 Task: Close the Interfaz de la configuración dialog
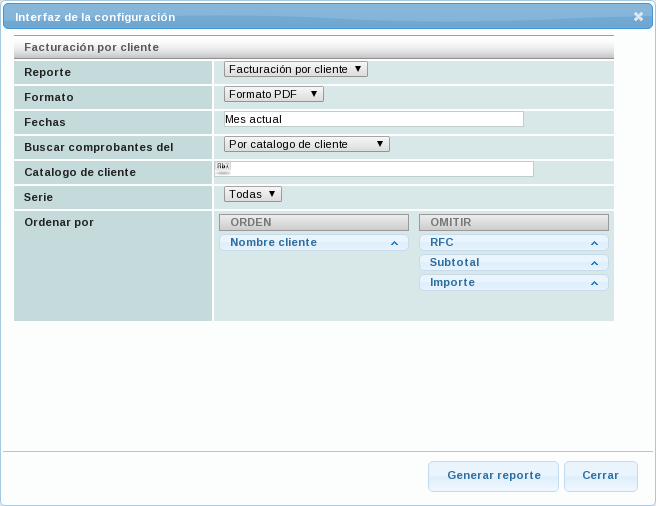[638, 17]
